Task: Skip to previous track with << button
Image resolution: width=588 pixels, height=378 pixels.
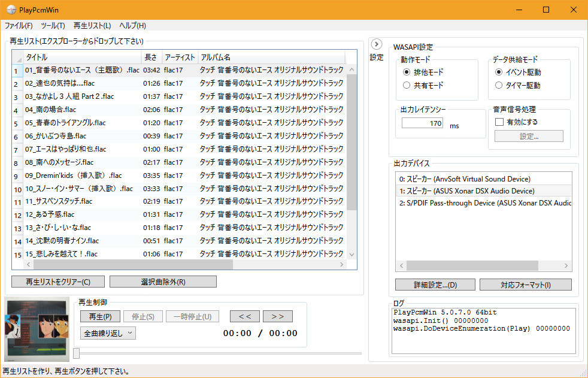Action: (245, 316)
